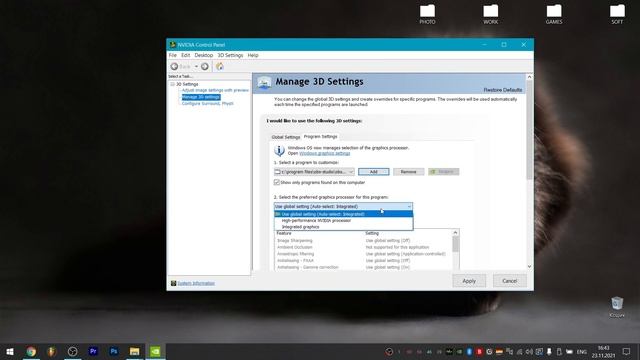Open Adobe Premiere Pro from the taskbar

click(x=93, y=351)
